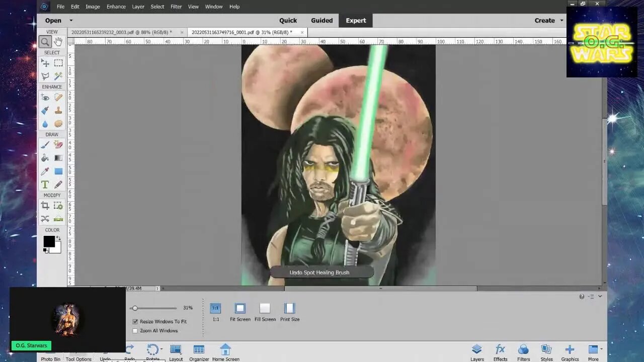The width and height of the screenshot is (644, 362).
Task: Switch to Guided edit mode
Action: (x=321, y=21)
